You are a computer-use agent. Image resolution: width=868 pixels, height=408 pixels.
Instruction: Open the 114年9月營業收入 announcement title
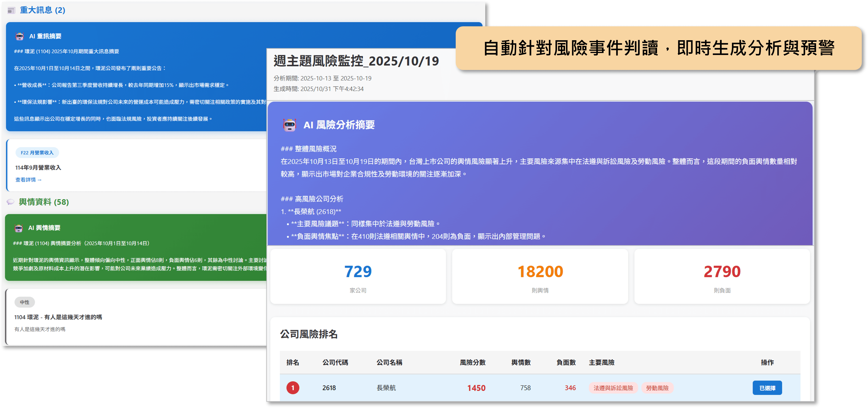tap(38, 168)
